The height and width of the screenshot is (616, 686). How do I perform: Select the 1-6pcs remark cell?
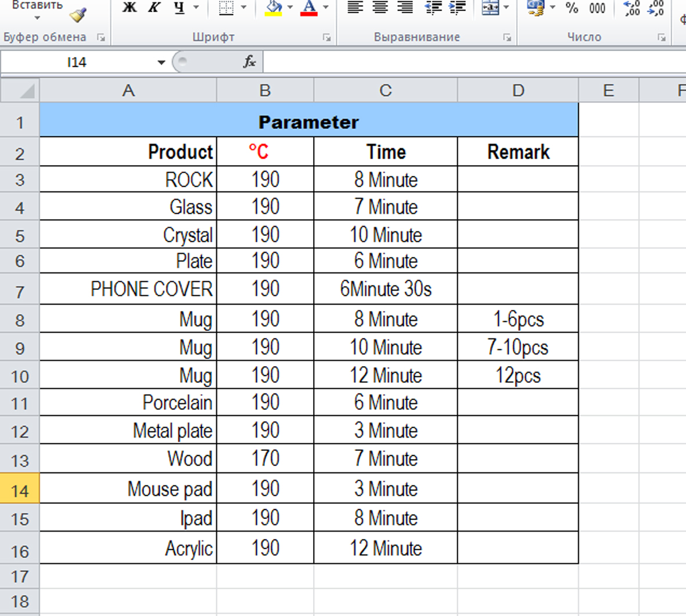(518, 318)
